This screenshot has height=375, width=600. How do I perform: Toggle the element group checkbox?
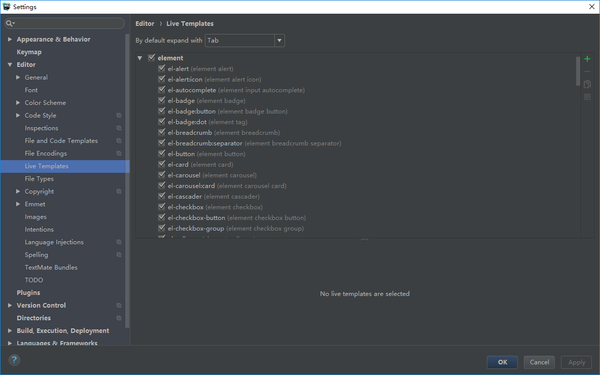152,58
